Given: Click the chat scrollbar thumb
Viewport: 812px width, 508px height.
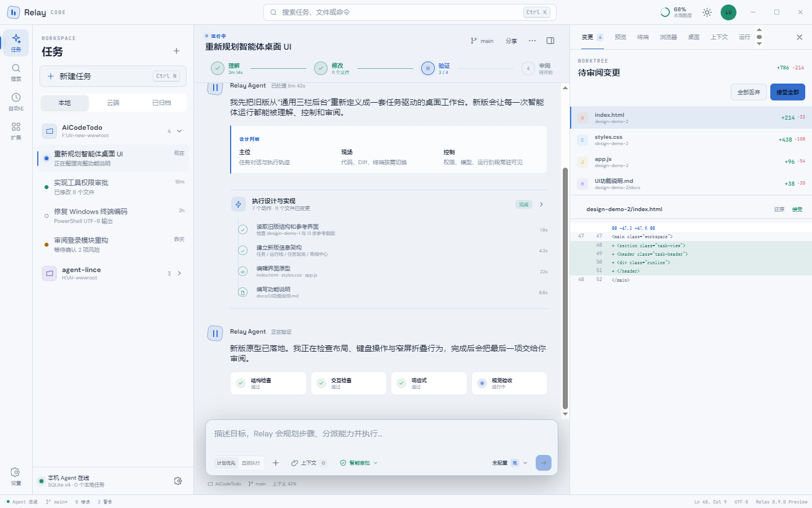Looking at the screenshot, I should coord(565,288).
